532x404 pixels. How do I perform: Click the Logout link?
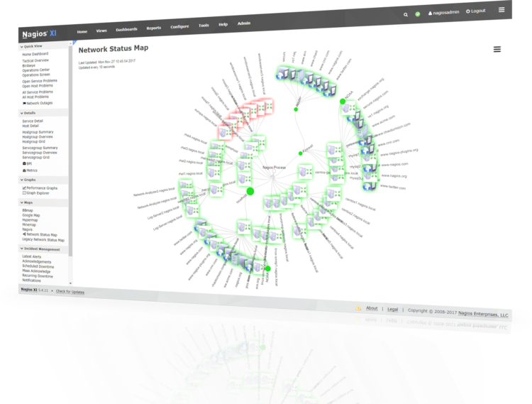point(477,11)
